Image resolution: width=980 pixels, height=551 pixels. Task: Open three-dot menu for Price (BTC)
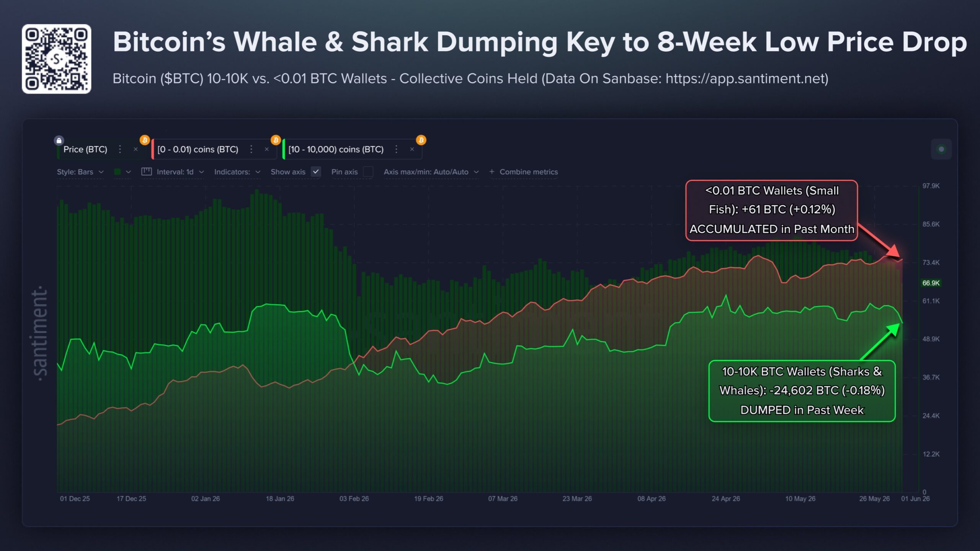click(x=120, y=149)
